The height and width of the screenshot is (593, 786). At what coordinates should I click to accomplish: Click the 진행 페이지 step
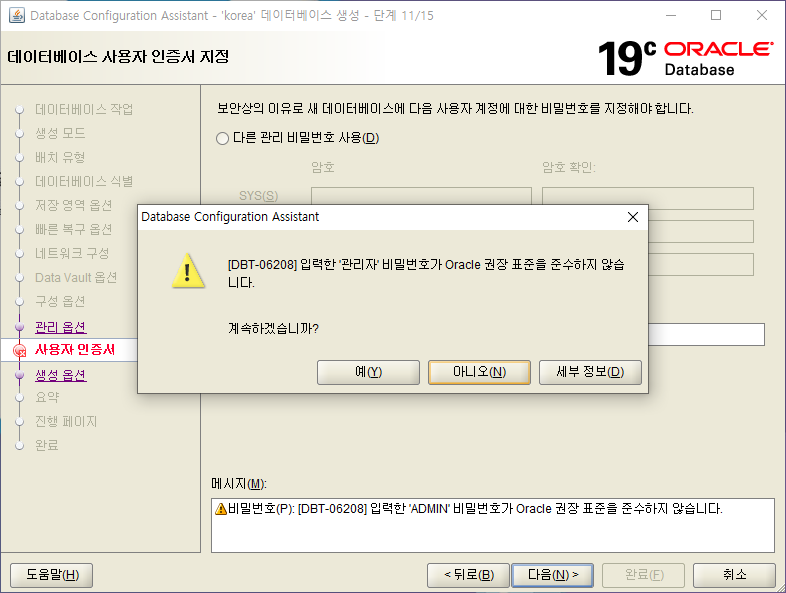[x=66, y=422]
